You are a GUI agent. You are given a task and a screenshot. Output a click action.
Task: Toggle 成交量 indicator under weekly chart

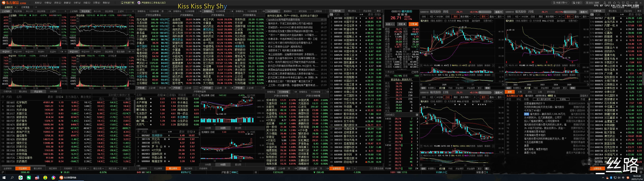click(x=442, y=88)
